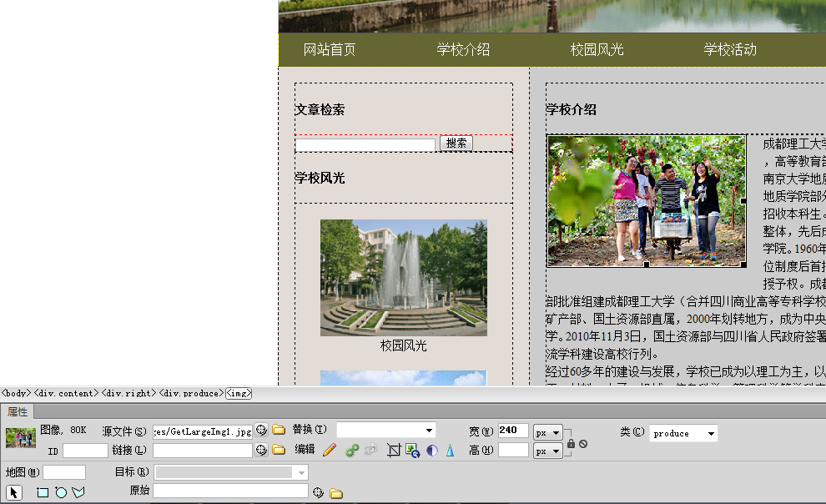Viewport: 826px width, 504px height.
Task: Click the 搜索 button
Action: click(x=456, y=144)
